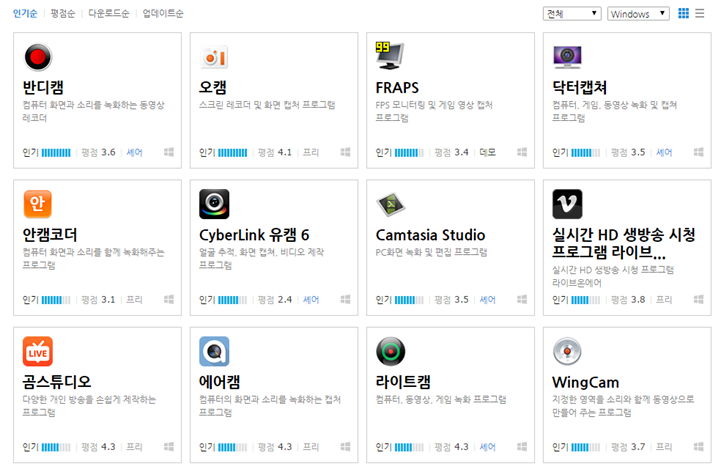Click the orange 안캠코더 icon
Screen dimensions: 721x469
pyautogui.click(x=38, y=204)
